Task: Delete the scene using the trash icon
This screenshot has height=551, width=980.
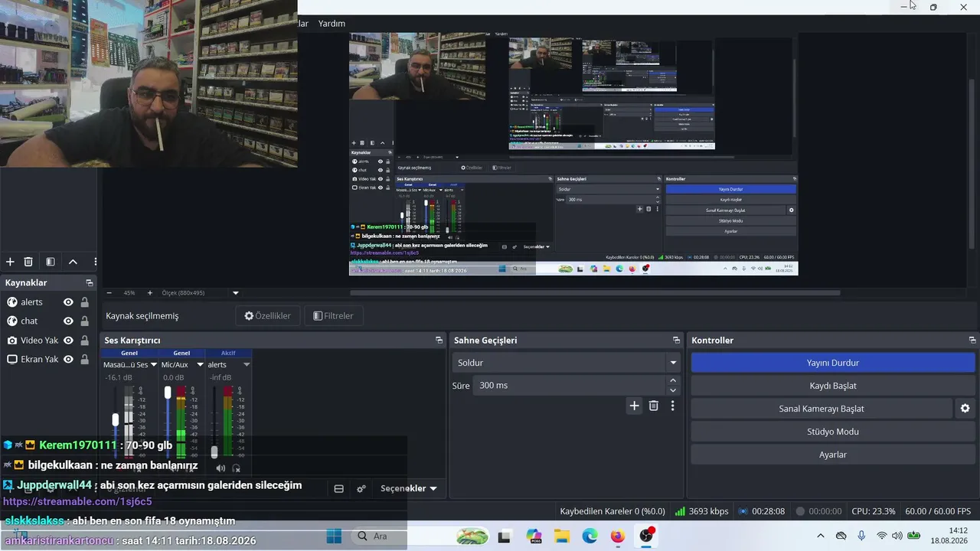Action: pos(28,262)
